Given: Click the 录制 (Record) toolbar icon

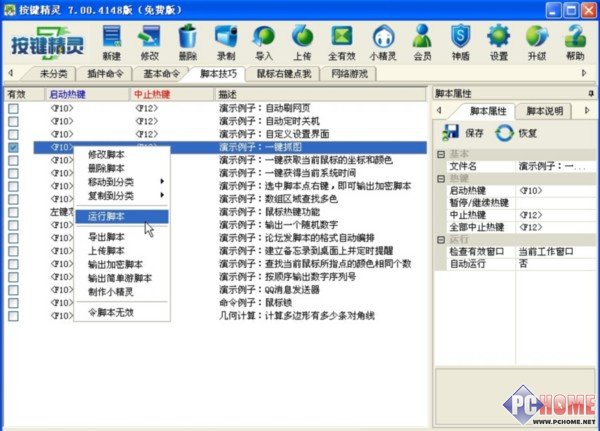Looking at the screenshot, I should click(226, 41).
